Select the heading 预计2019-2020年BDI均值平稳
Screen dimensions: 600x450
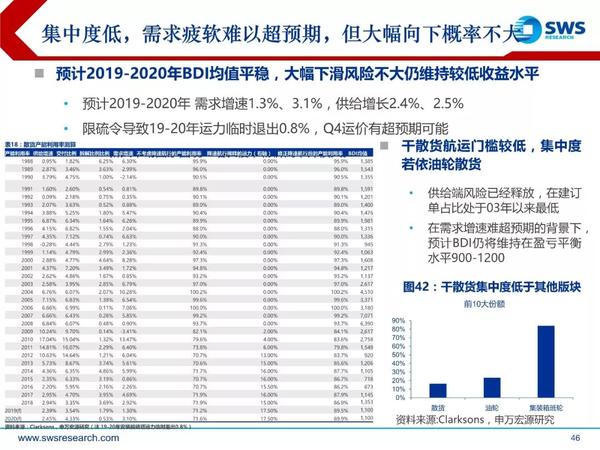pos(297,74)
